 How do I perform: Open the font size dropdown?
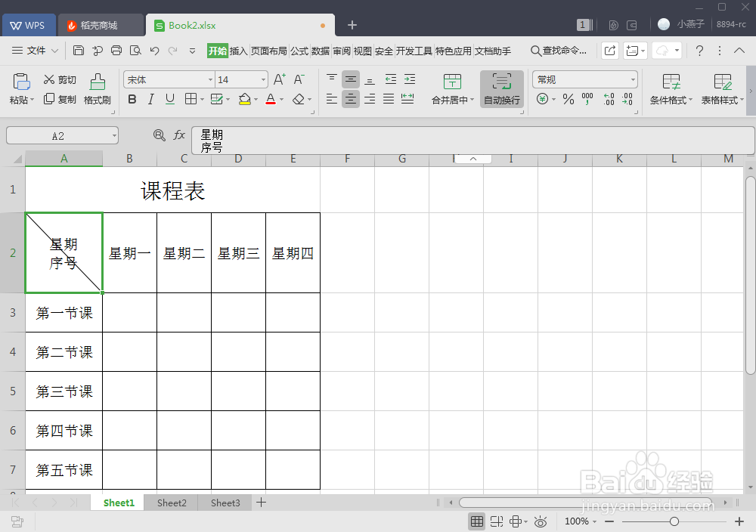coord(263,79)
